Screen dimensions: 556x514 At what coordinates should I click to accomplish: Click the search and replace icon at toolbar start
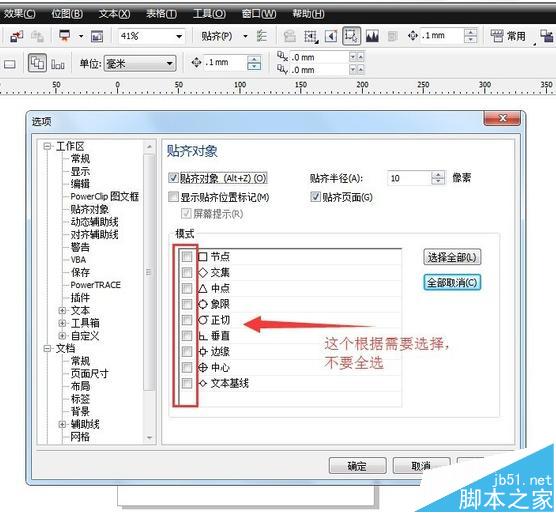(17, 36)
